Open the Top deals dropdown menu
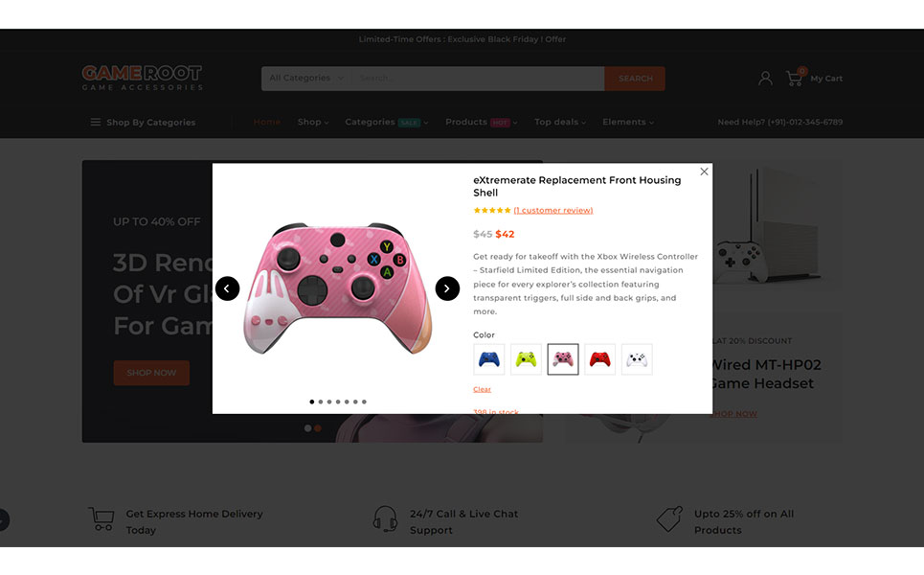 pyautogui.click(x=560, y=122)
